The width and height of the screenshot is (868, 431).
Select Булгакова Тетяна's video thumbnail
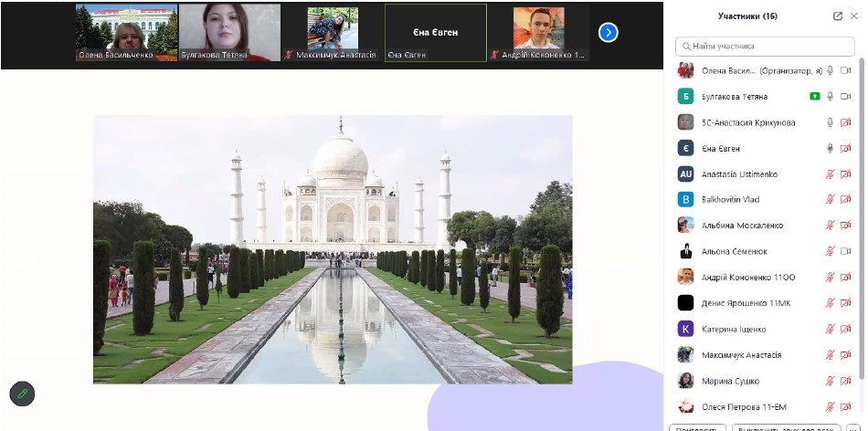[217, 32]
